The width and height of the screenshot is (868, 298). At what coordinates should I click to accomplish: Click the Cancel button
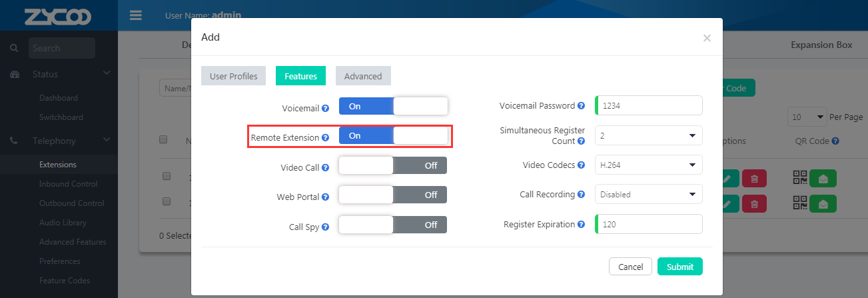point(630,267)
